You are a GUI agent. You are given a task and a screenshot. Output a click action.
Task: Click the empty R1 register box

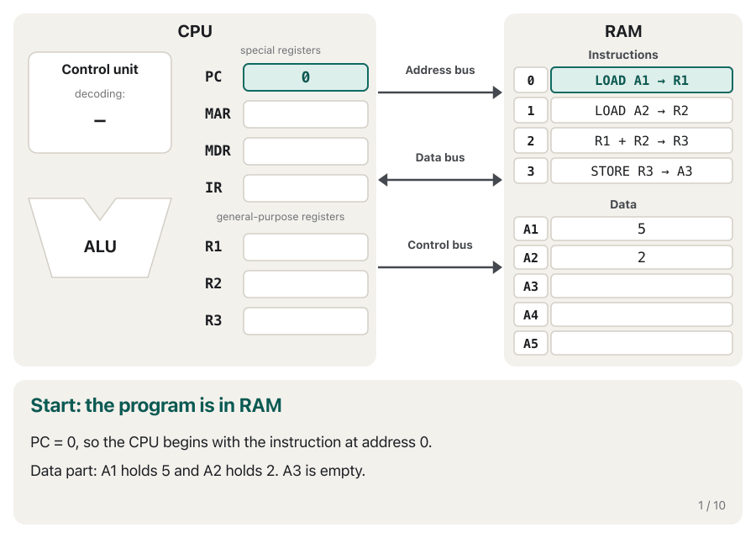tap(306, 247)
